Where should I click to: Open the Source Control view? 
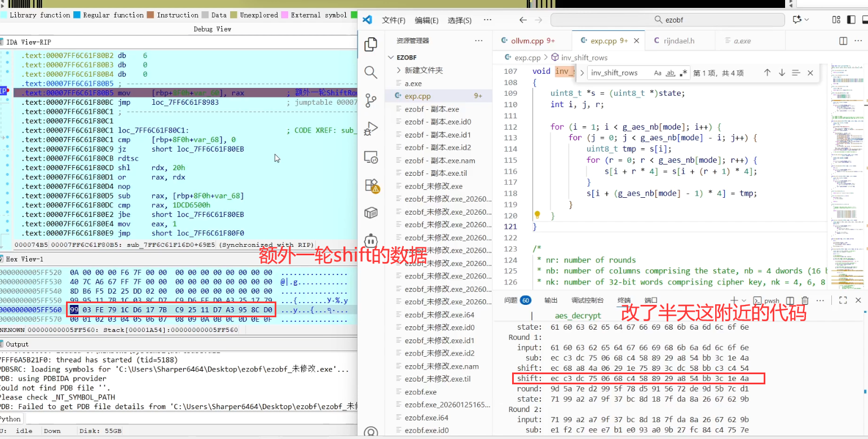pyautogui.click(x=371, y=100)
